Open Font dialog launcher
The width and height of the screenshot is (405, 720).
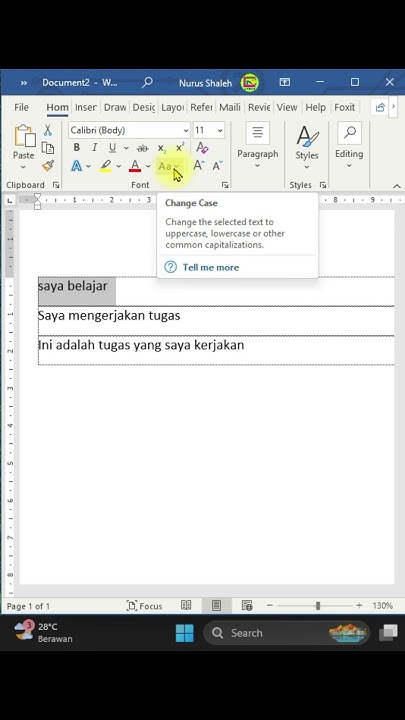tap(225, 185)
